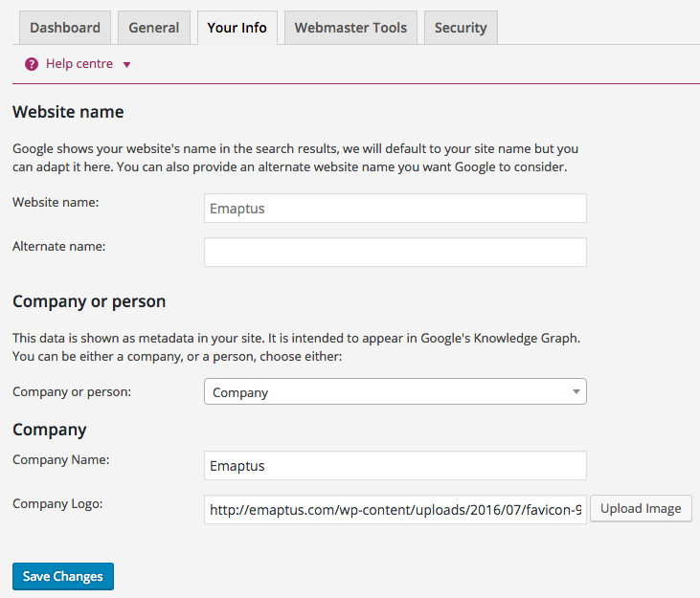Viewport: 700px width, 598px height.
Task: Click the "Website name:" field label
Action: tap(56, 202)
